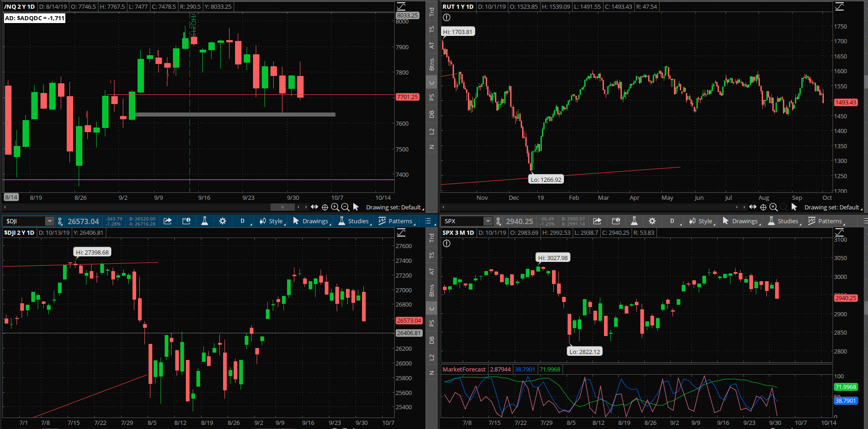Click crosshair pan icon under /NQ chart

tap(325, 207)
